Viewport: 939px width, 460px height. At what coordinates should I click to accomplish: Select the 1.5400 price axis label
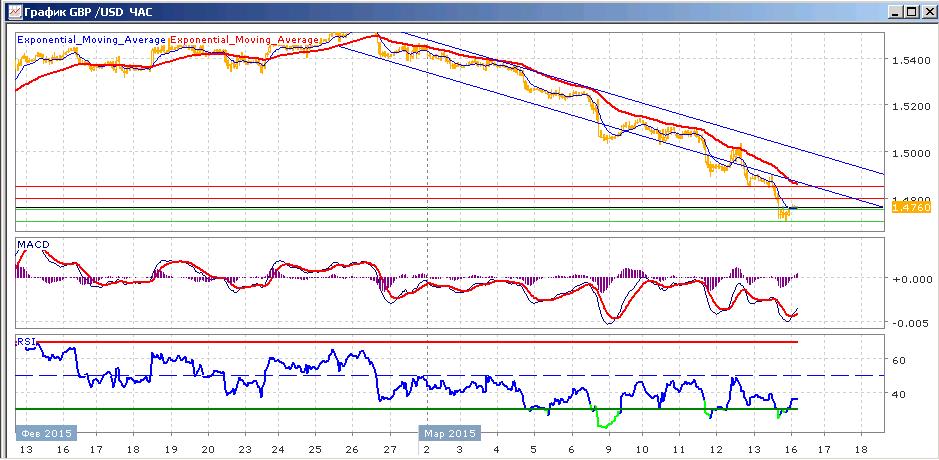(x=911, y=59)
